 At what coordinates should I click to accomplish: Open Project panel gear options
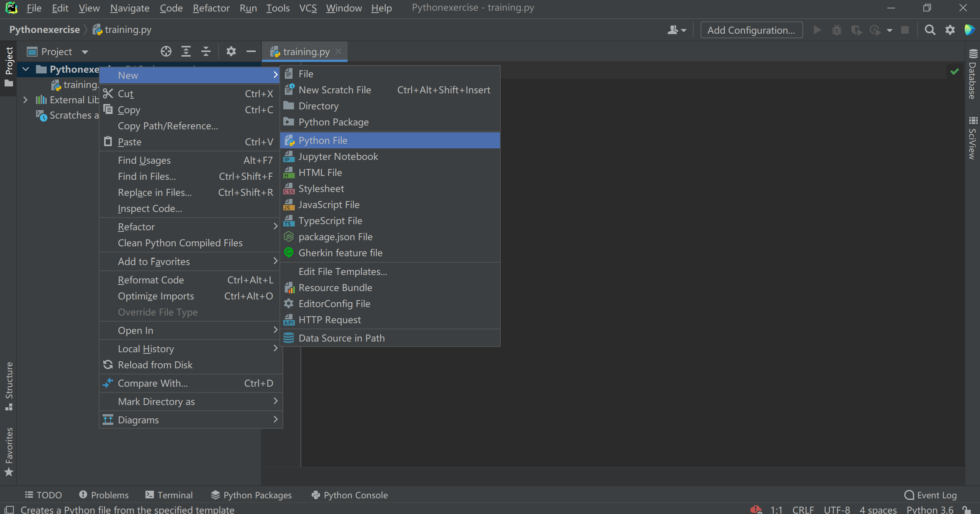tap(231, 51)
